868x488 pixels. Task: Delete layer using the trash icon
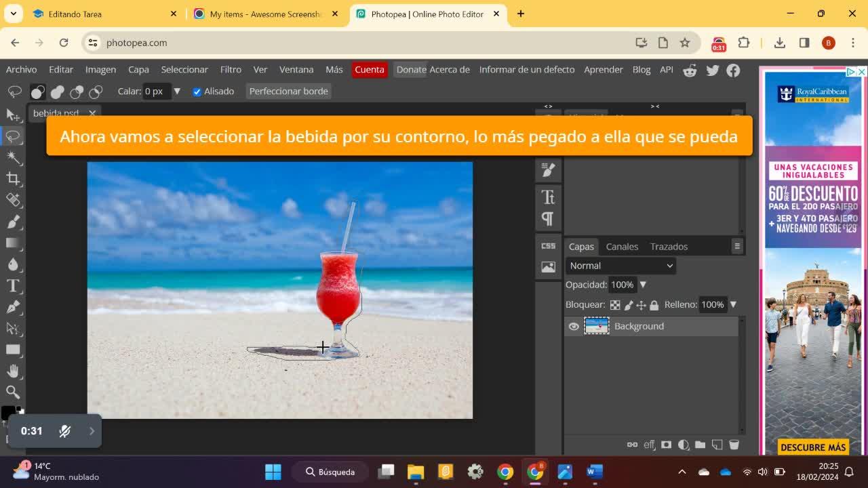[x=734, y=445]
